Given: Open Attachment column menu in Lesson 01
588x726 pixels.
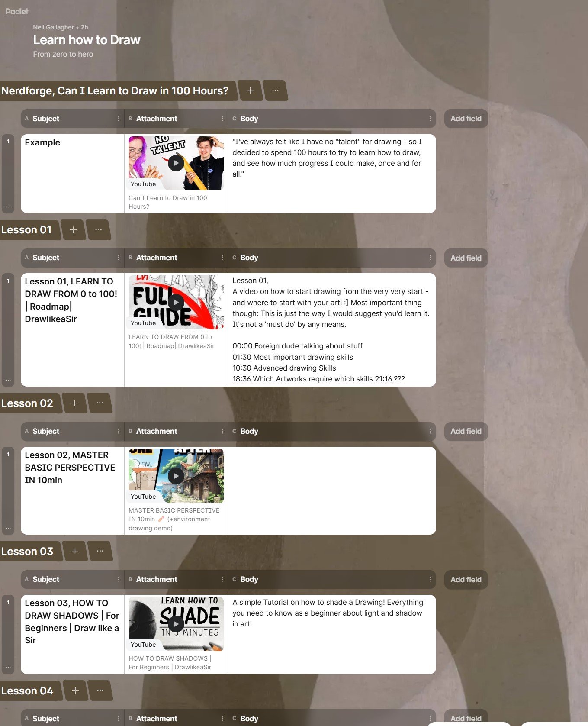Looking at the screenshot, I should (222, 258).
